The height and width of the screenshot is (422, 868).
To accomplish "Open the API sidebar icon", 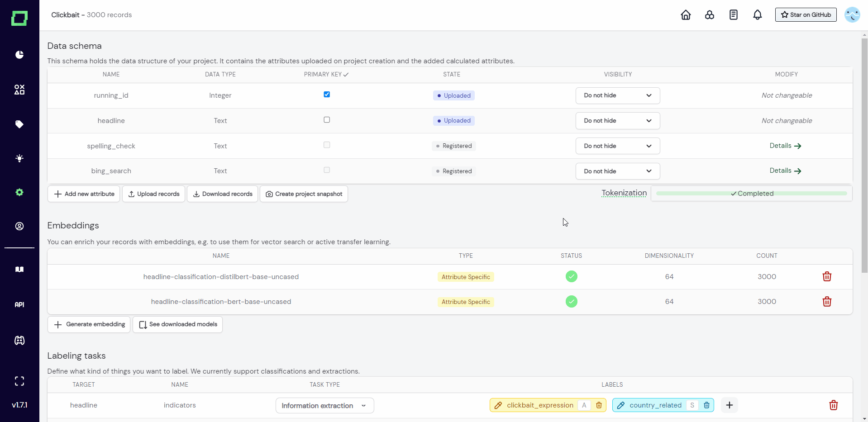I will [19, 305].
